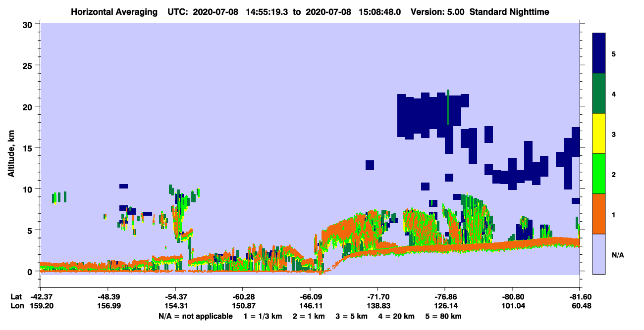644x330 pixels.
Task: Click the longitude value 154.31
Action: coord(175,306)
